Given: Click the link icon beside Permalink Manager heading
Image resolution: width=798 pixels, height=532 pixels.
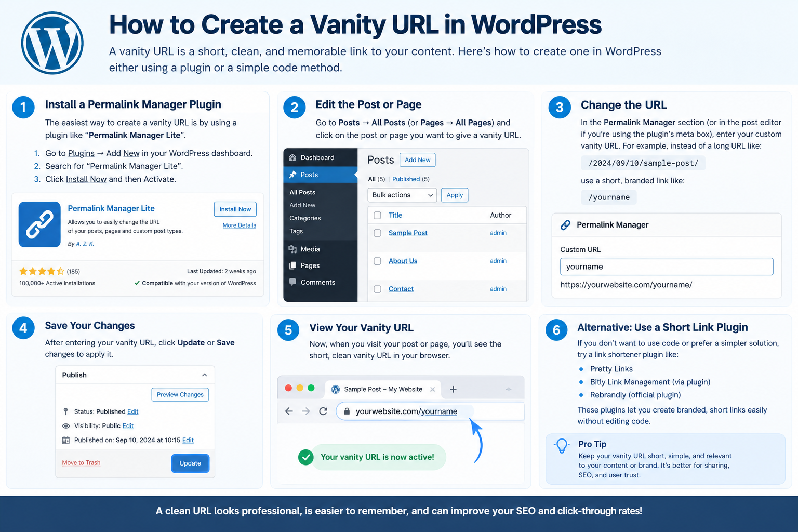Looking at the screenshot, I should (x=565, y=225).
